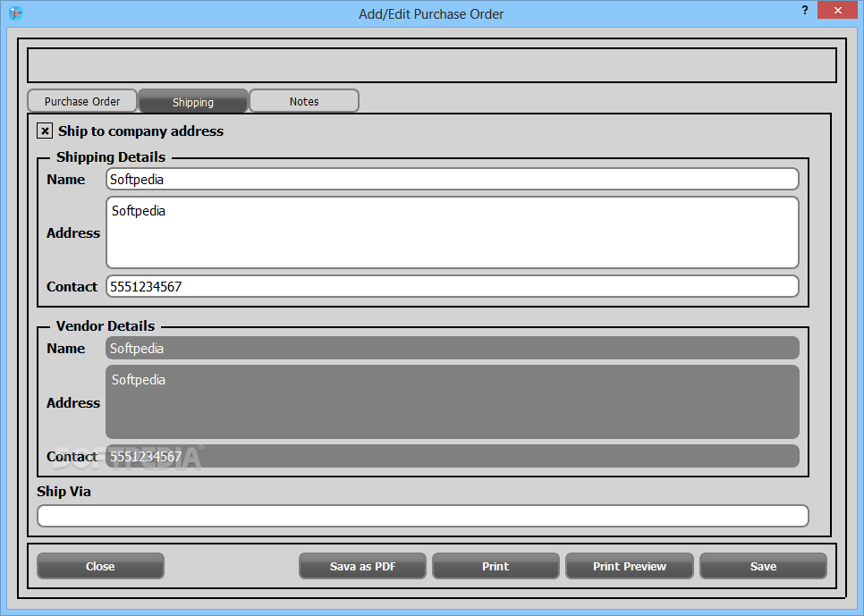The image size is (864, 616).
Task: Uncheck Ship to company address checkbox
Action: click(45, 131)
